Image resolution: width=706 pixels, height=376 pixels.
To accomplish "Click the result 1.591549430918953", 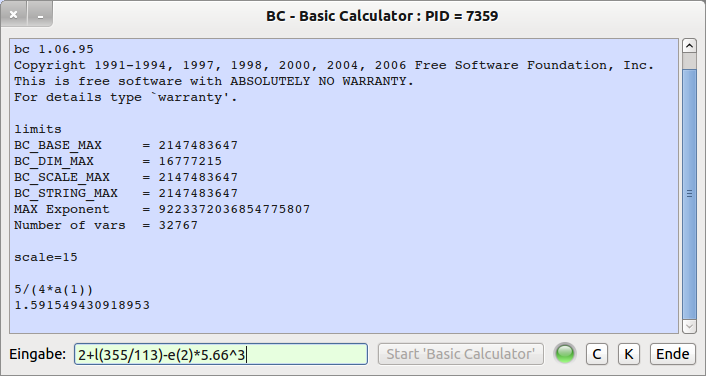I will point(82,305).
